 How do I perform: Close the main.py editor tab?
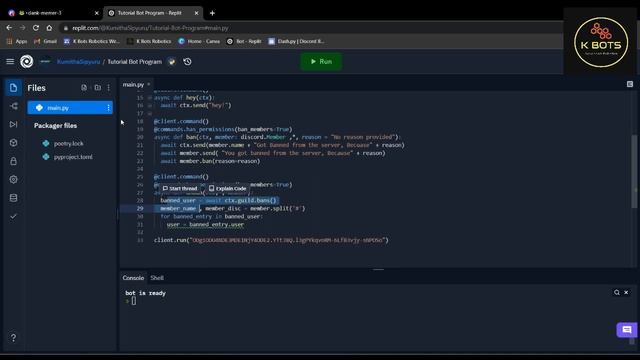149,84
